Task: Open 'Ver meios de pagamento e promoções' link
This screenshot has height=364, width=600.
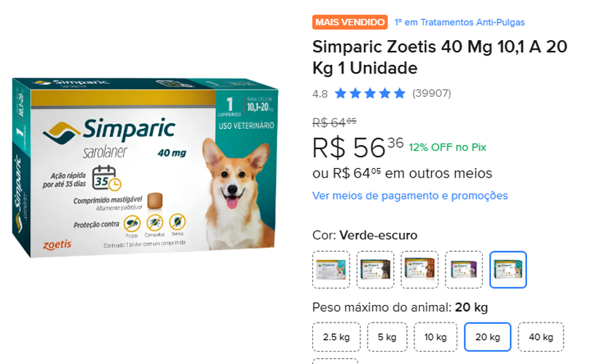Action: pos(410,196)
